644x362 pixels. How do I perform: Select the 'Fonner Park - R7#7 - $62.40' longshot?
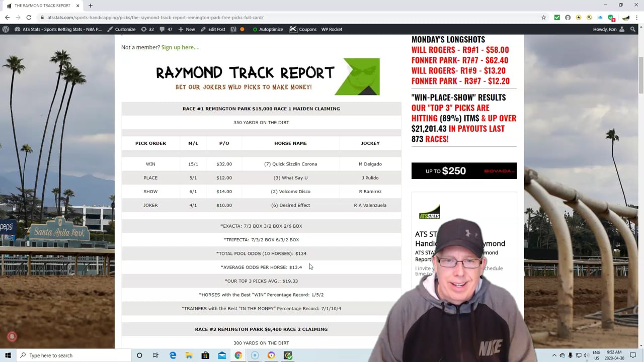click(x=460, y=60)
